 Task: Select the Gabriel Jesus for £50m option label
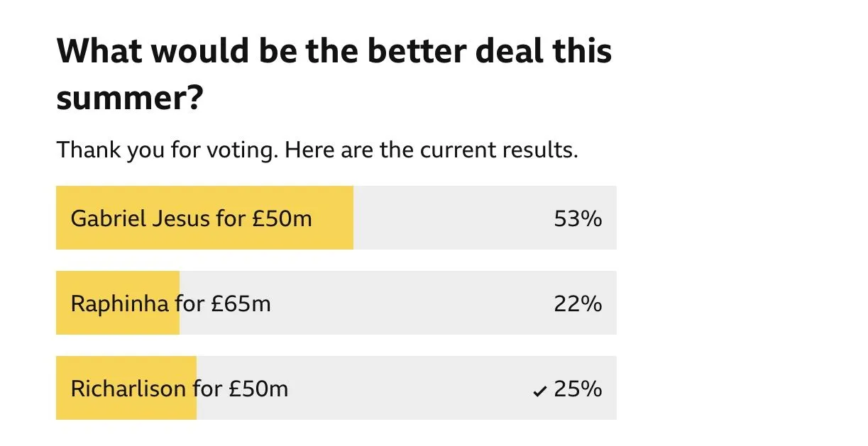point(191,218)
